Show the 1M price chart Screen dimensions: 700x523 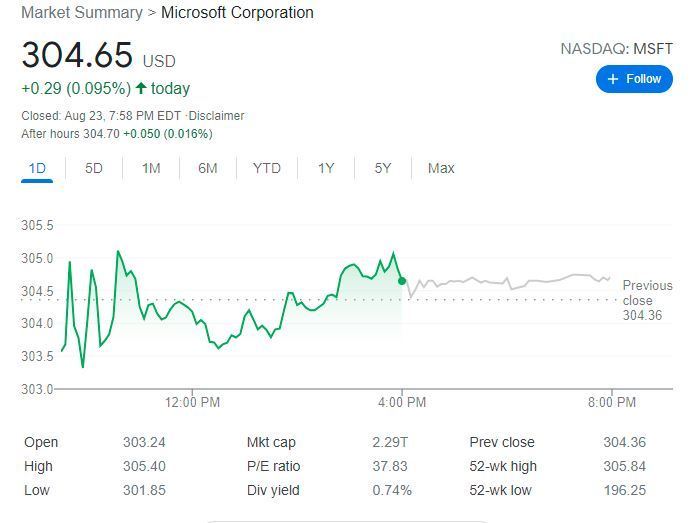pyautogui.click(x=151, y=168)
